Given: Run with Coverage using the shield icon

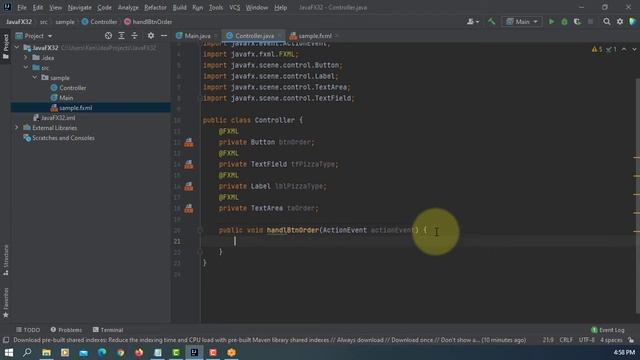Looking at the screenshot, I should click(x=577, y=22).
